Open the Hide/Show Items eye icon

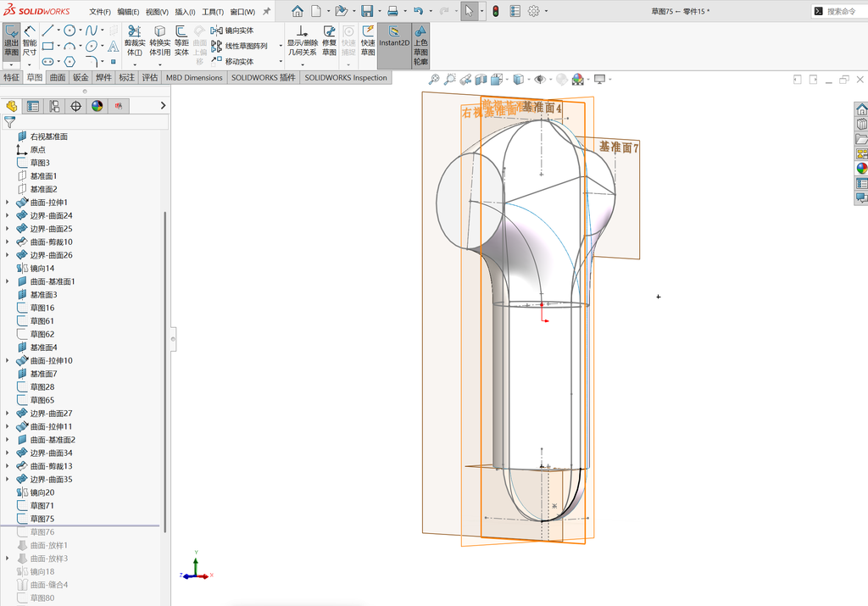click(x=540, y=79)
